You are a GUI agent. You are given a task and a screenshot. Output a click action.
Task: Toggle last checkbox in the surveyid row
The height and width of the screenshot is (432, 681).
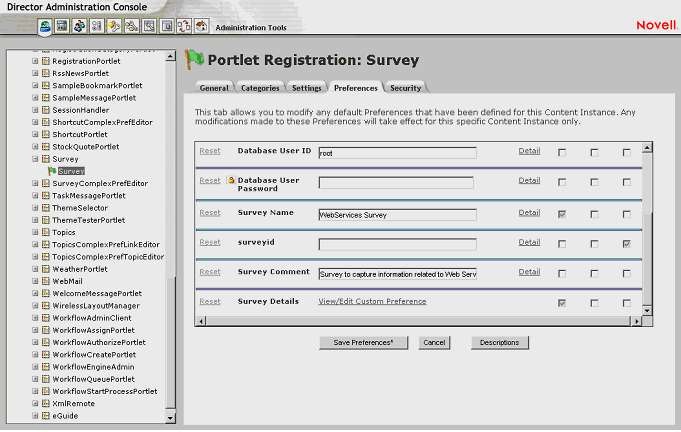tap(626, 243)
